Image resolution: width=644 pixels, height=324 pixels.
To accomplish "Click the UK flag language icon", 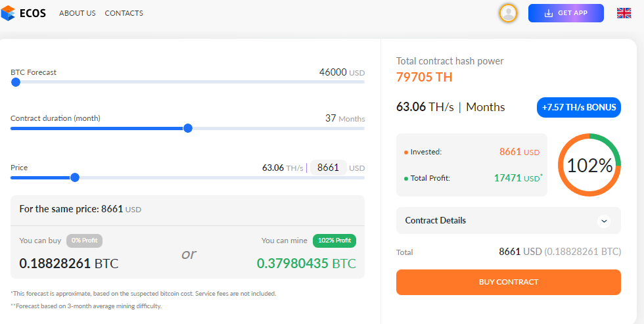I will point(624,13).
